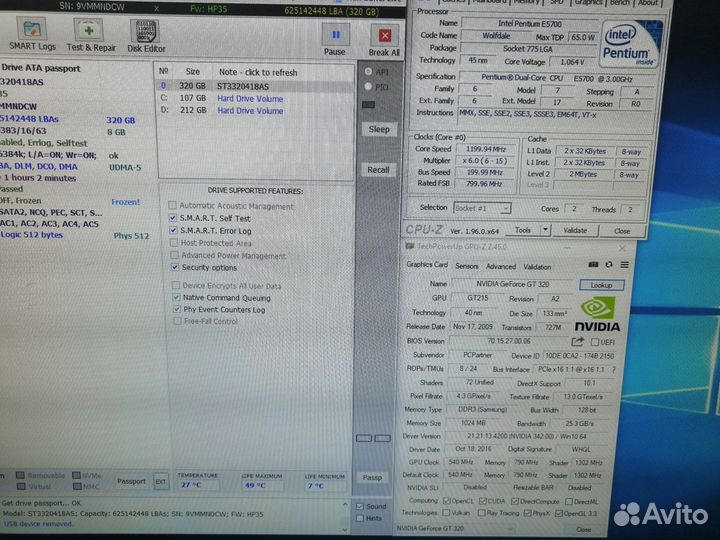Click the question mark near Bus Interface
Image resolution: width=720 pixels, height=540 pixels.
click(x=614, y=370)
